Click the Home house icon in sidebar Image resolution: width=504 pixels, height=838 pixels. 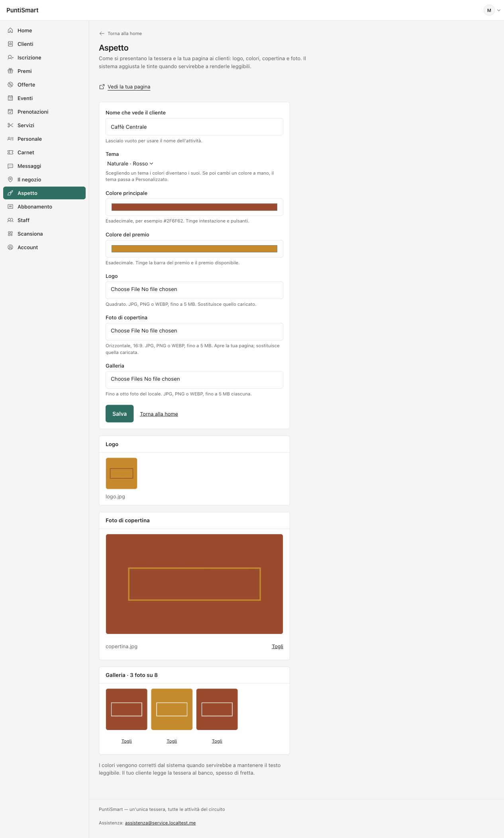10,30
